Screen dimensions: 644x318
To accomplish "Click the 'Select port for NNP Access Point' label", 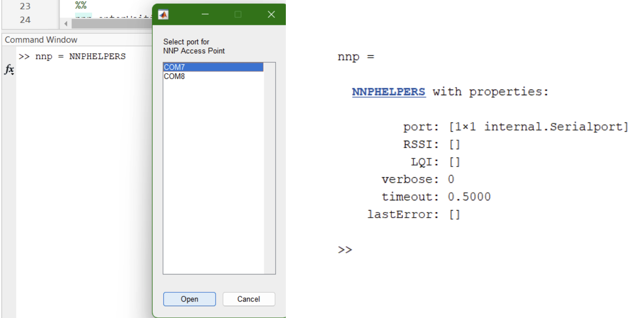I will 194,46.
